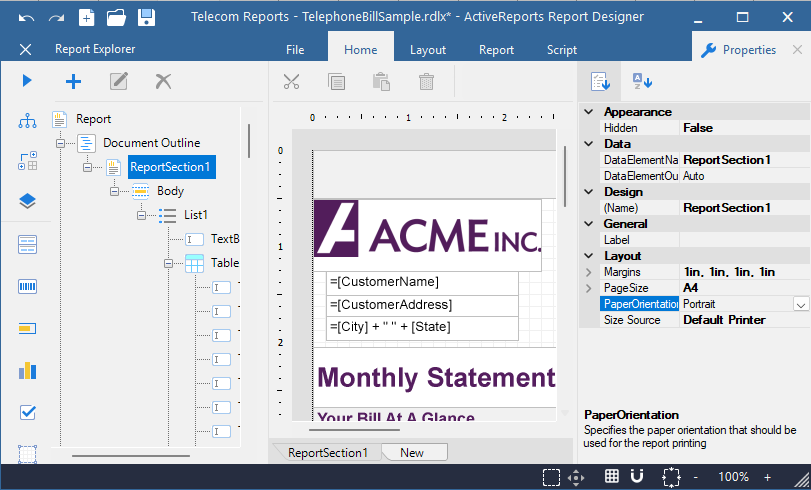811x490 pixels.
Task: Toggle pan mode in status bar
Action: (x=576, y=477)
